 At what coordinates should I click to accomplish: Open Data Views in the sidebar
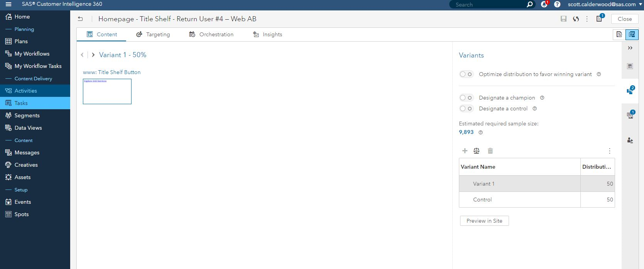pos(35,128)
